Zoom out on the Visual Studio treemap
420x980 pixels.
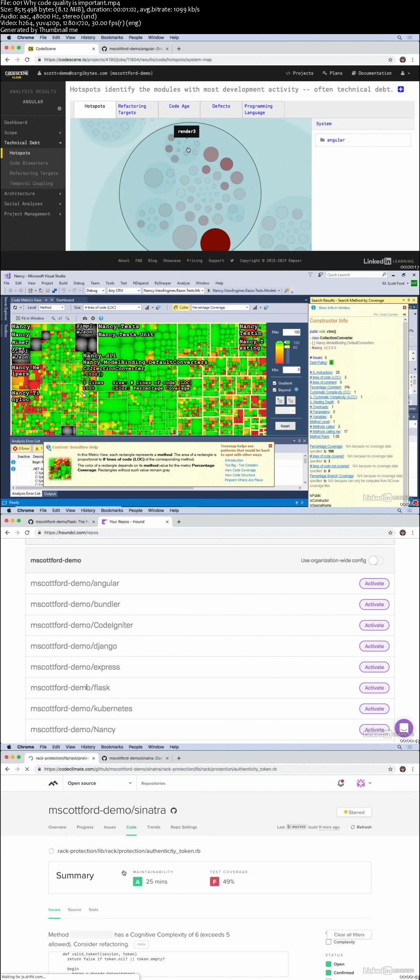point(68,318)
